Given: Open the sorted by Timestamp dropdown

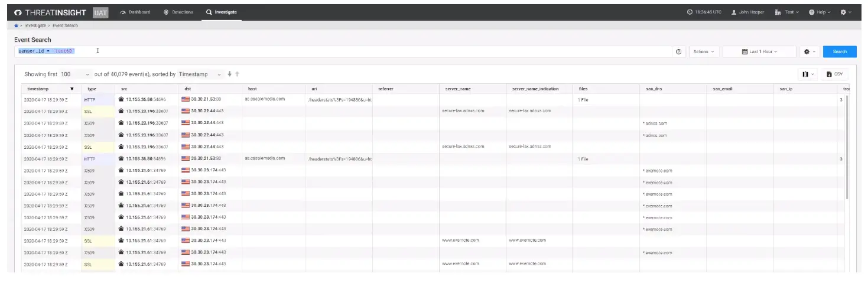Looking at the screenshot, I should coord(200,74).
